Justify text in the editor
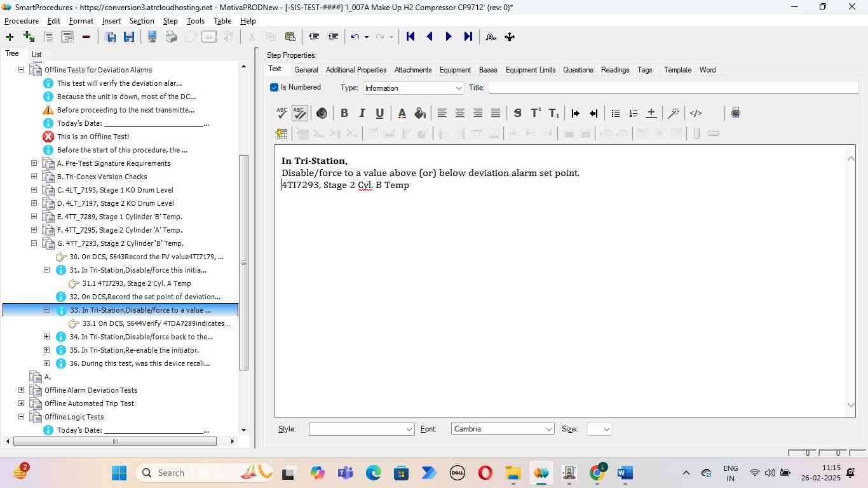The width and height of the screenshot is (868, 488). pos(496,113)
